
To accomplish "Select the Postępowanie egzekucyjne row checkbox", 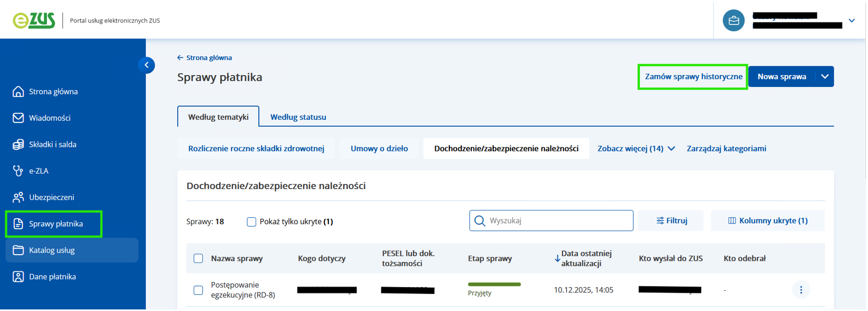I will point(198,290).
